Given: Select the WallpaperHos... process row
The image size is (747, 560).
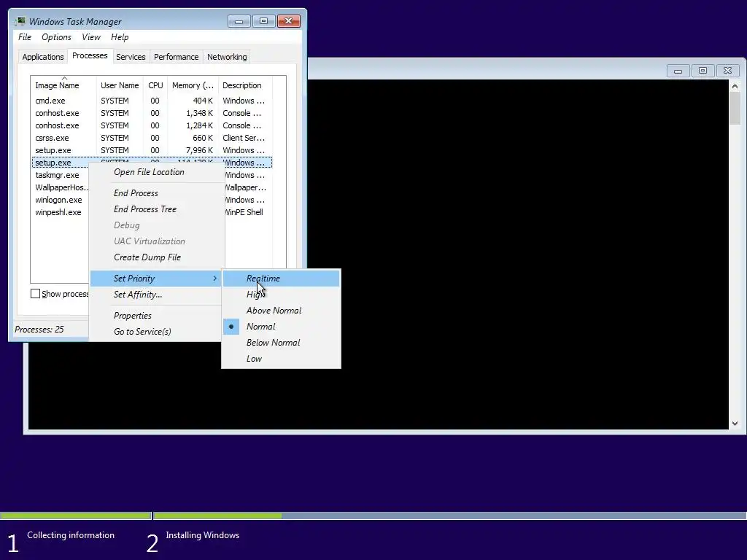Looking at the screenshot, I should pos(61,187).
